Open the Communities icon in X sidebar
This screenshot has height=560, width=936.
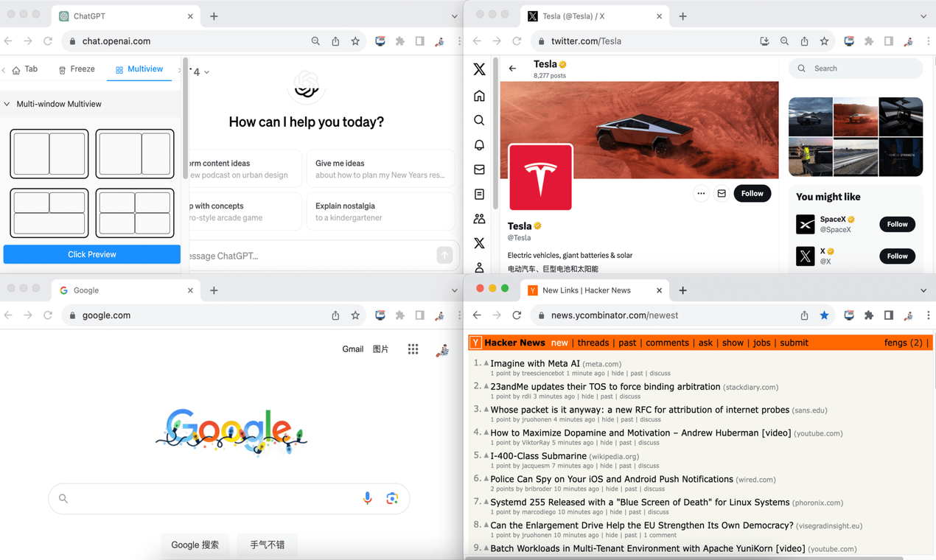(x=479, y=218)
